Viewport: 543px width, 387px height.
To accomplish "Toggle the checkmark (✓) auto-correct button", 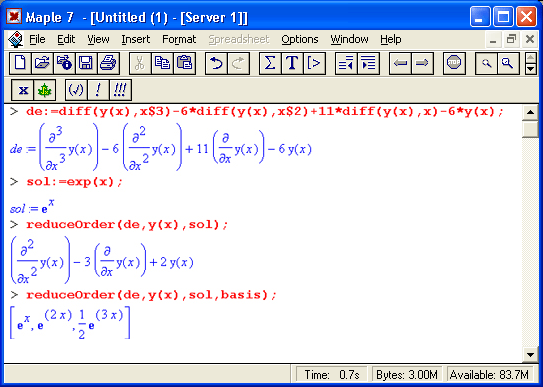I will tap(76, 90).
